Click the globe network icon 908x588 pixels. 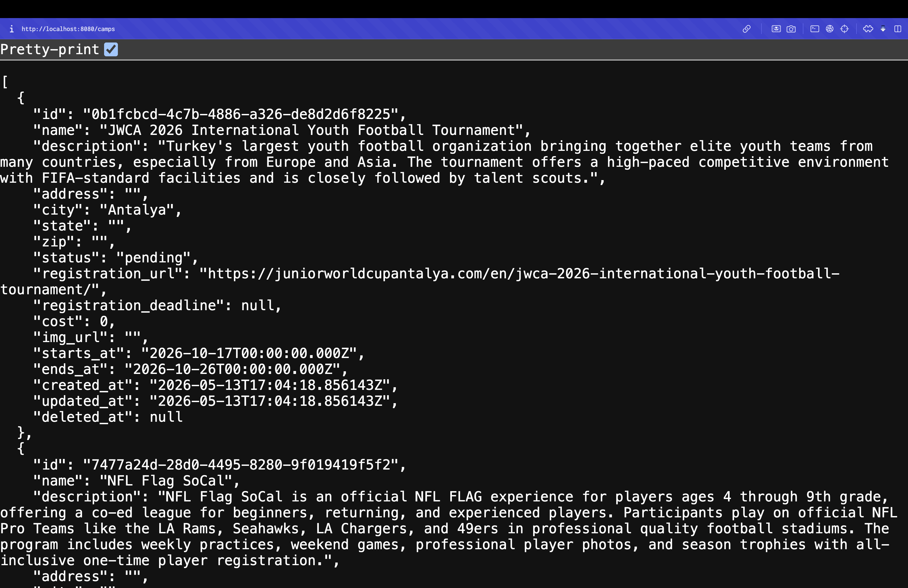(829, 29)
